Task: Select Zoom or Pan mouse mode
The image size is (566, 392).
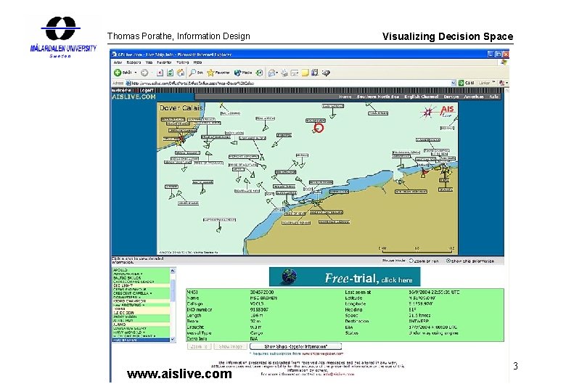Action: (411, 261)
